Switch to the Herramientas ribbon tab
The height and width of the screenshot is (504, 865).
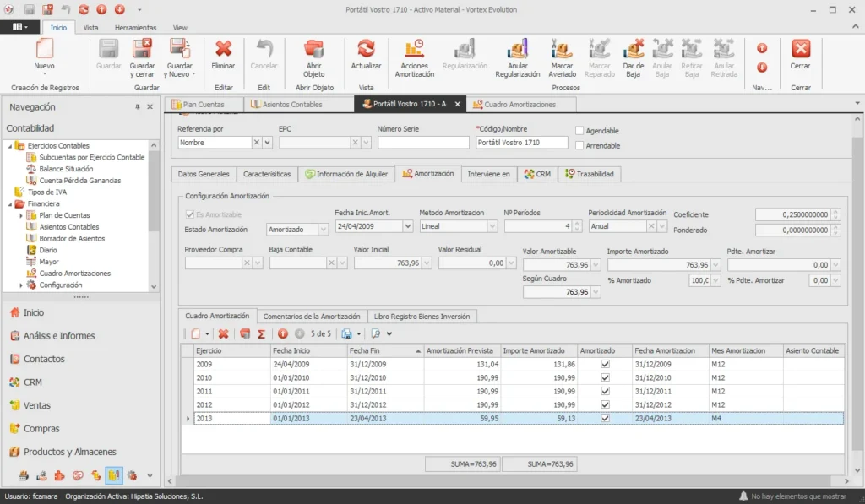point(135,28)
